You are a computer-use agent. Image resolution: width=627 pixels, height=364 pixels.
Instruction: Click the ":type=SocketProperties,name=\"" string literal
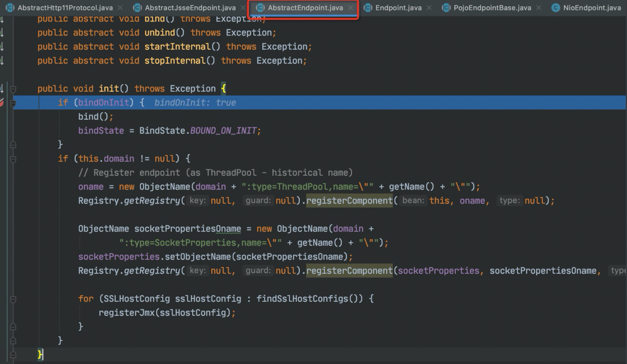pyautogui.click(x=200, y=243)
